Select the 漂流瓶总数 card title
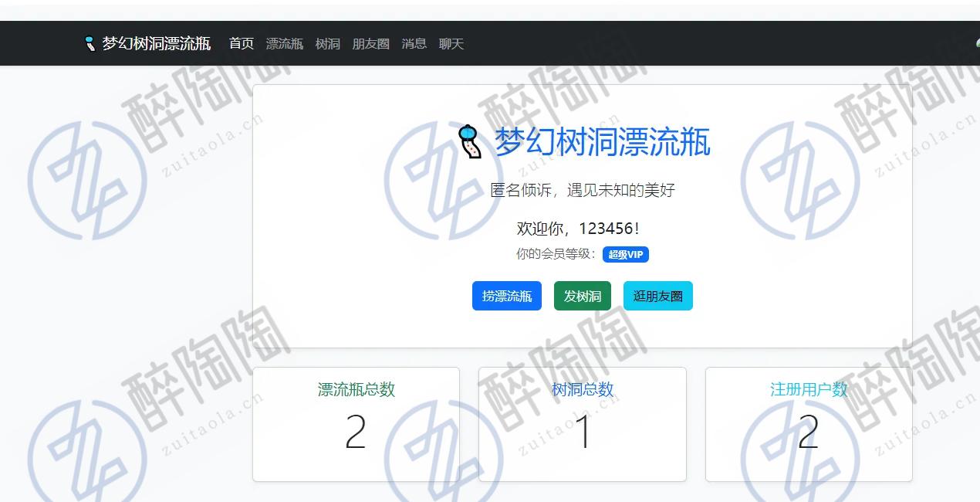Viewport: 980px width, 502px height. (x=356, y=389)
